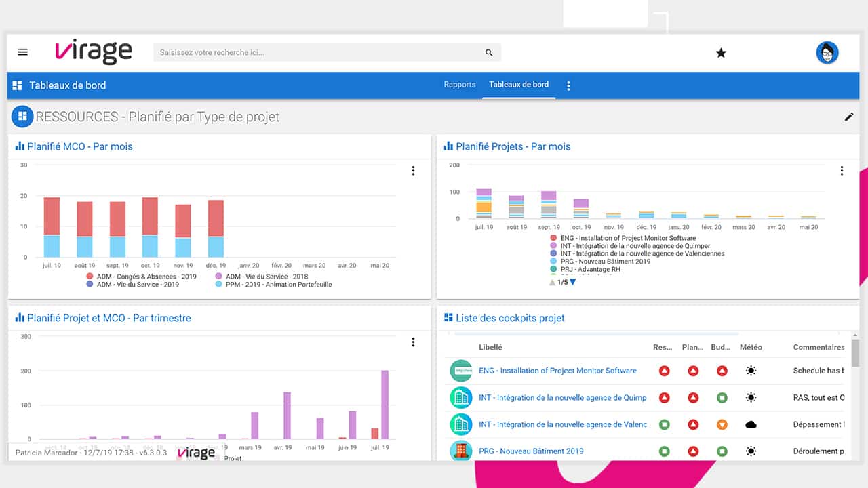
Task: Click the favorites star icon
Action: (x=721, y=53)
